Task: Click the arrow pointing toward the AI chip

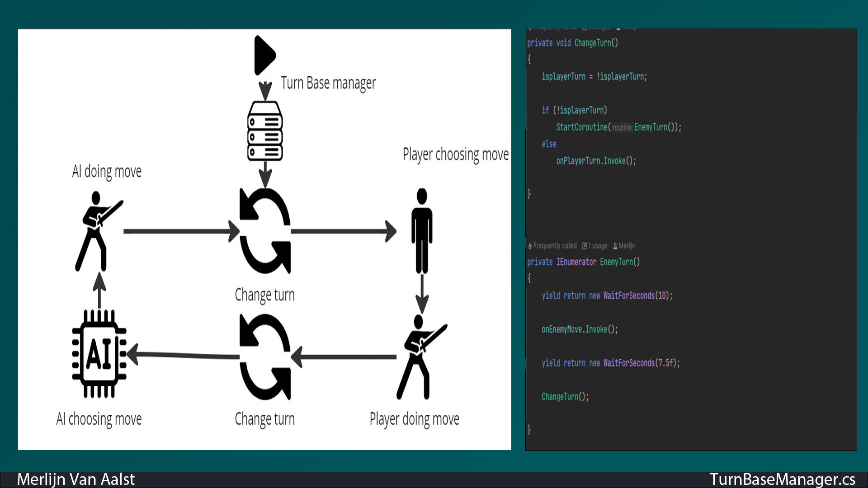Action: click(x=183, y=355)
